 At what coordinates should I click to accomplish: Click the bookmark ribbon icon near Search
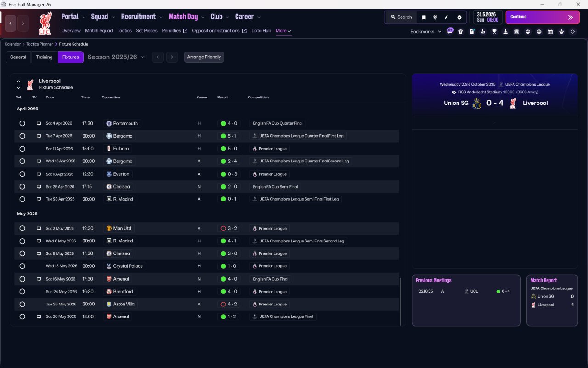(x=424, y=17)
